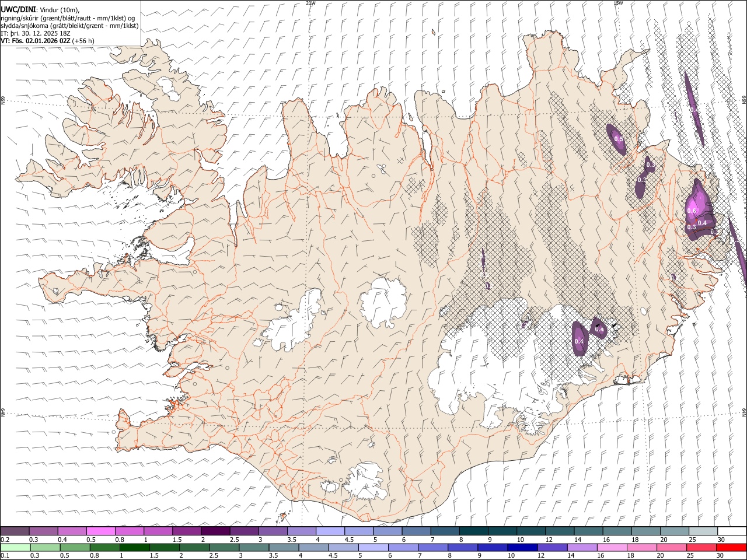Click top-row light gray swatch between 25 and 30
Image resolution: width=747 pixels, height=560 pixels.
703,531
